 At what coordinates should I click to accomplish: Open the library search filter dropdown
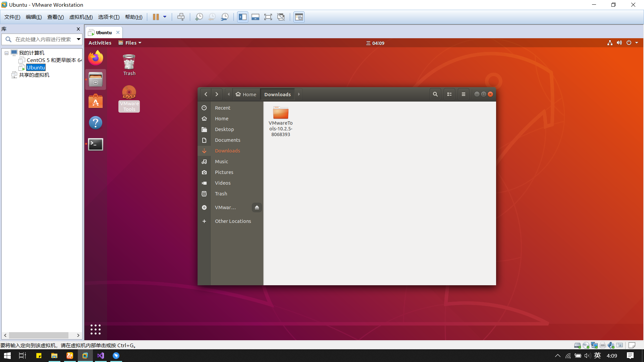78,40
